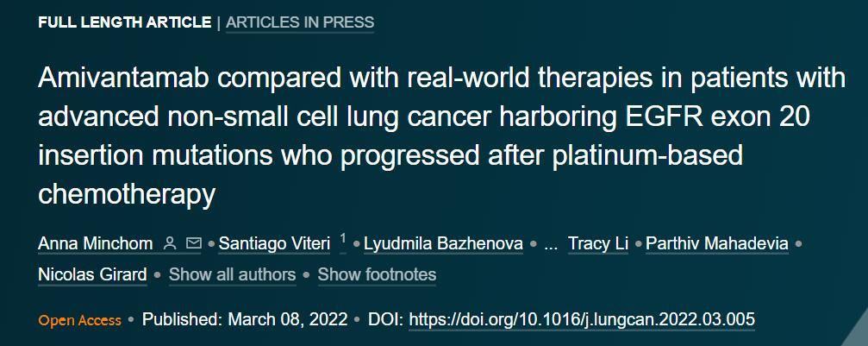
Task: Follow the DOI link to the article
Action: (x=582, y=319)
